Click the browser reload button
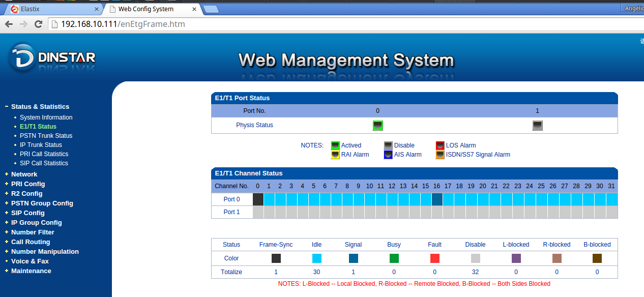Image resolution: width=644 pixels, height=297 pixels. pos(38,24)
